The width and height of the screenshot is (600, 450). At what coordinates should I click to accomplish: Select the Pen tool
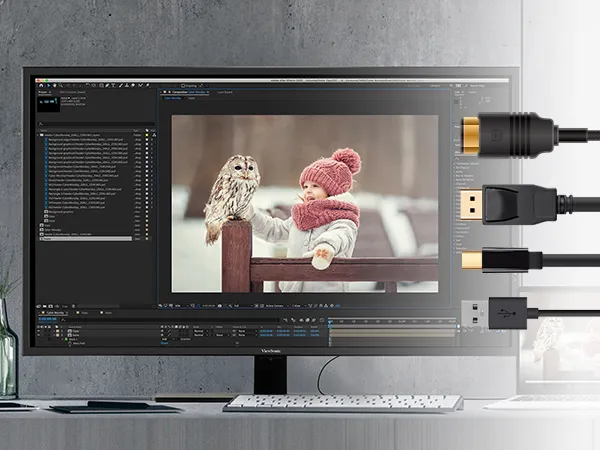(x=107, y=85)
